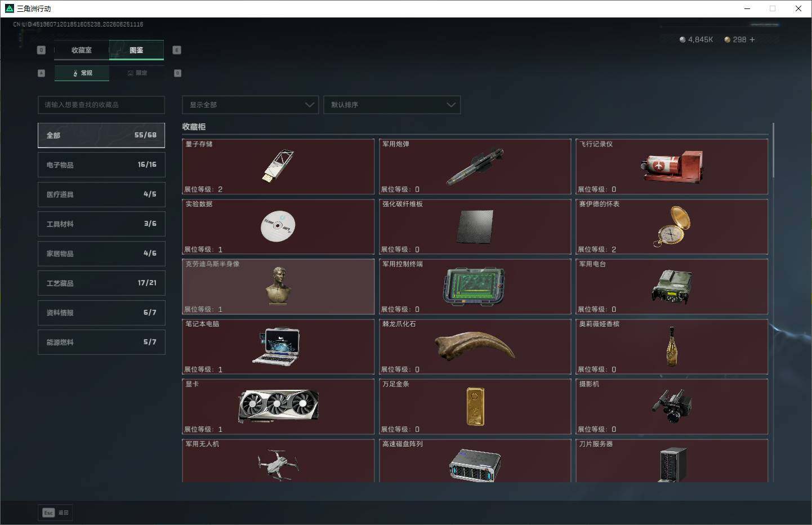Expand the 显示全部 filter dropdown
The image size is (812, 525).
click(250, 105)
